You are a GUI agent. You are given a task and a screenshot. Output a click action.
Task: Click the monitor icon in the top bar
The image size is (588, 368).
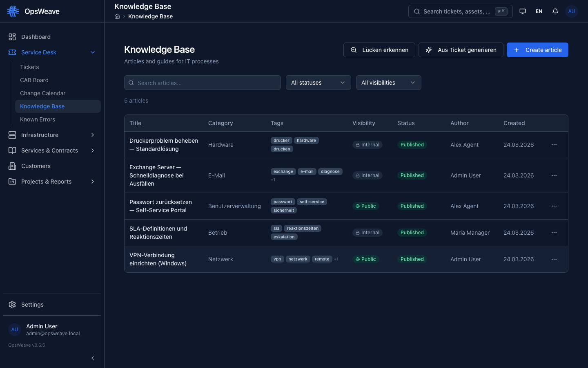point(522,11)
